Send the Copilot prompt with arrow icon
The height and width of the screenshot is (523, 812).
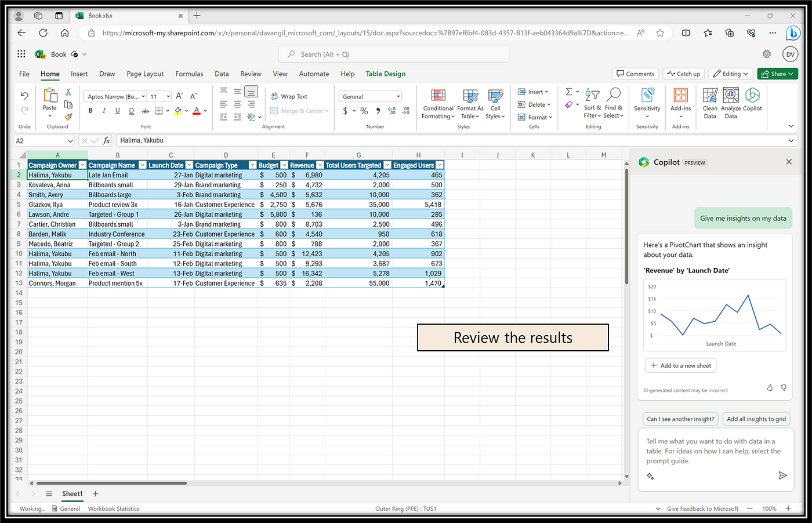[782, 475]
